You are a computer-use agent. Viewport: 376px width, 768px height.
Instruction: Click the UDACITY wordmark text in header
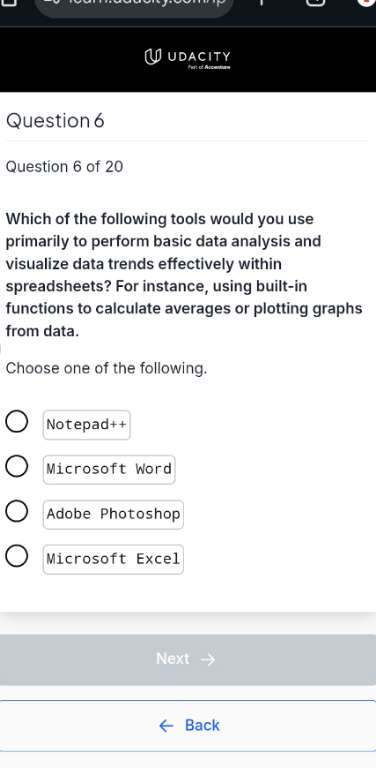pos(199,56)
